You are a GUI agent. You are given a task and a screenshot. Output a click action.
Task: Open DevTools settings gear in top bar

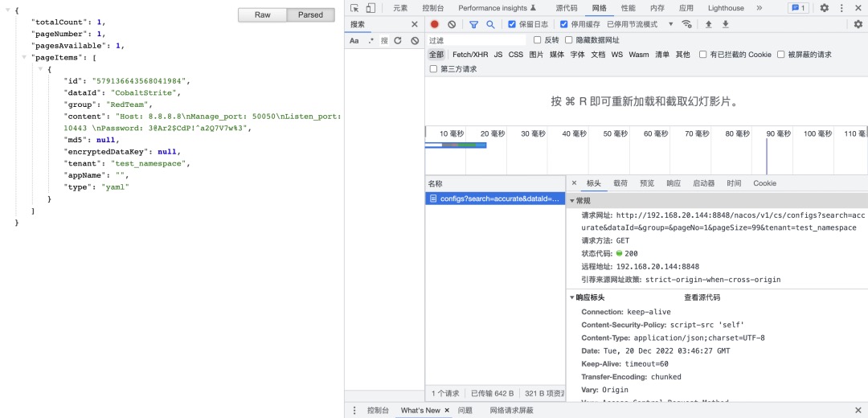tap(824, 8)
